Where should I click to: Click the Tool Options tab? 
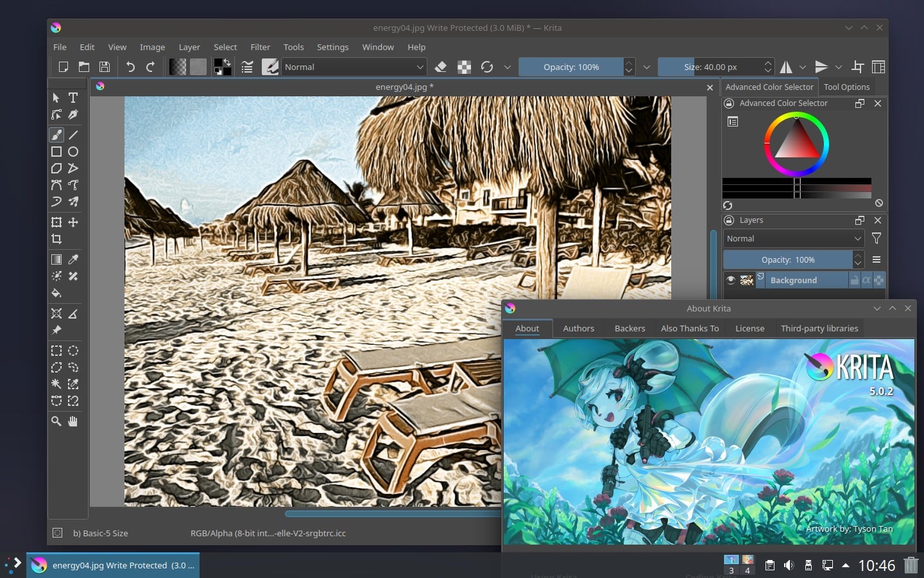click(x=846, y=87)
